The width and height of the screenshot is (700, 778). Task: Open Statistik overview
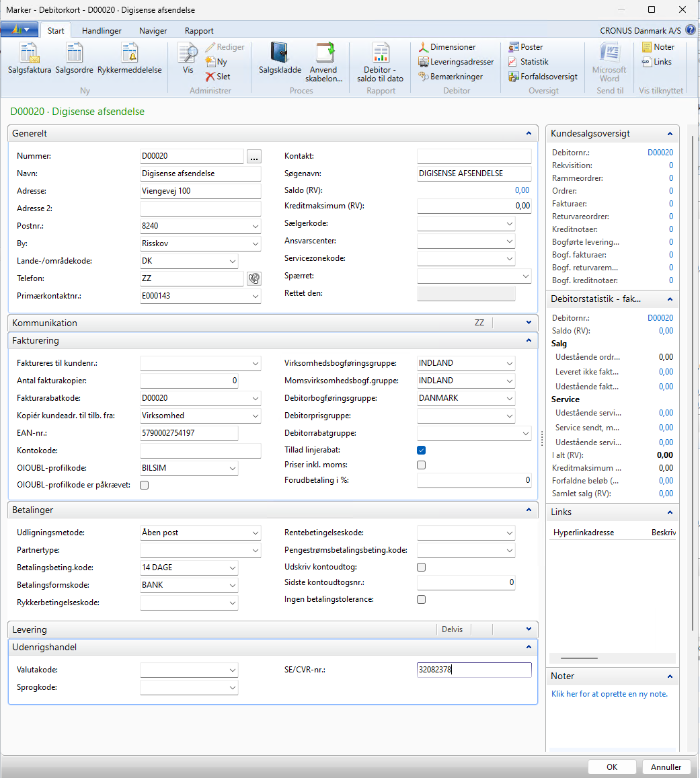[529, 61]
